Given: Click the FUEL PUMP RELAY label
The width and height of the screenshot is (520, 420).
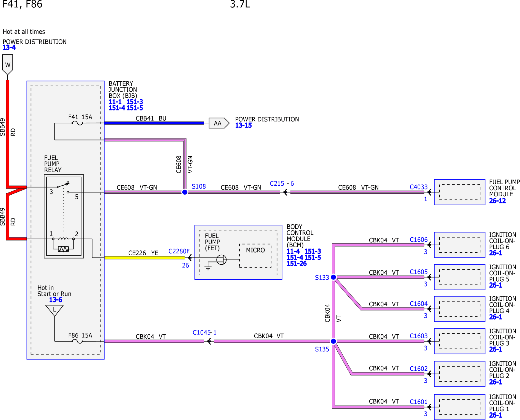Looking at the screenshot, I should pyautogui.click(x=53, y=164).
